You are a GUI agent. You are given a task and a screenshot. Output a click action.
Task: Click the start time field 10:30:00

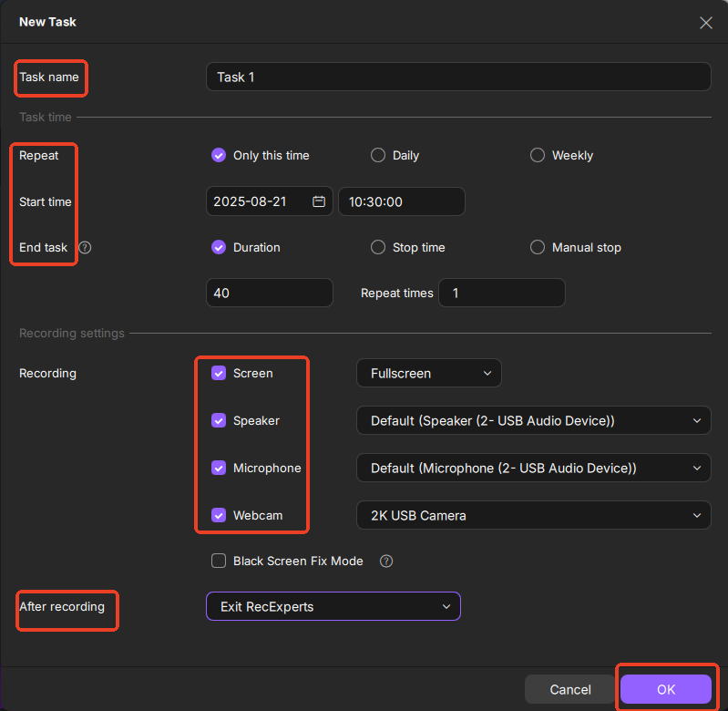(x=402, y=201)
